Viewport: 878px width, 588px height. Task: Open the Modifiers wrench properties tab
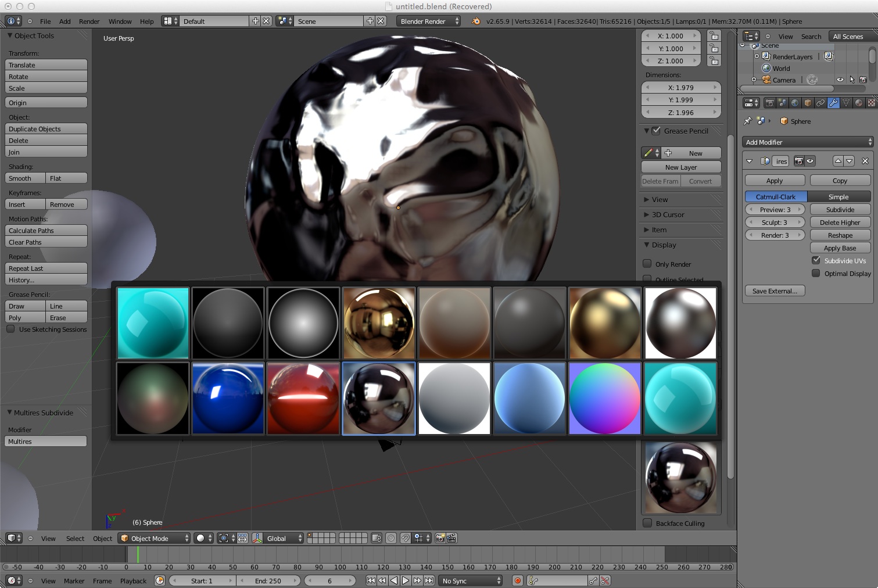point(833,103)
